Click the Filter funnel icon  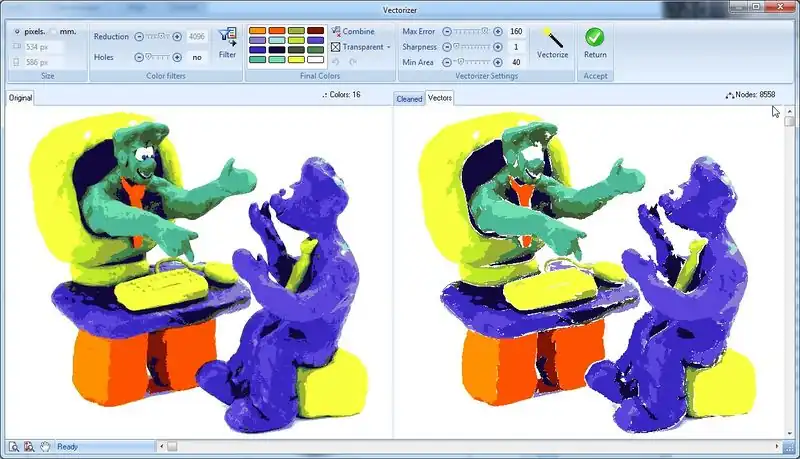tap(227, 37)
